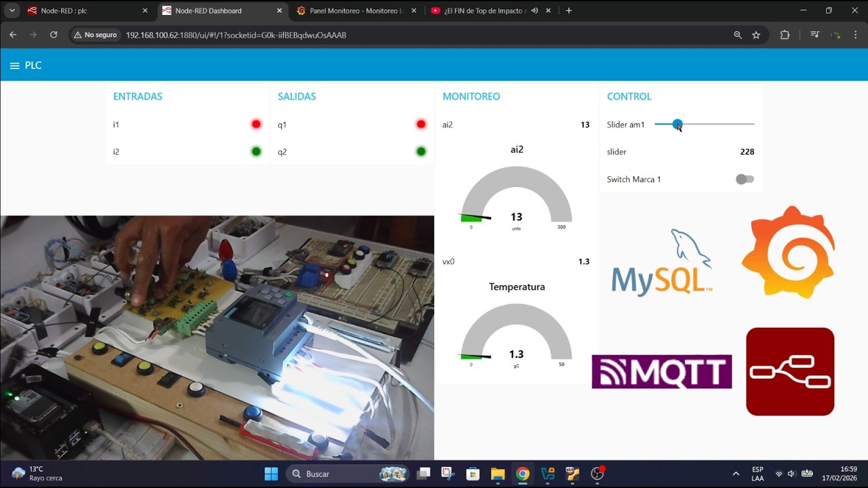This screenshot has height=488, width=868.
Task: Open the Wi-Fi network tray icon
Action: click(778, 474)
